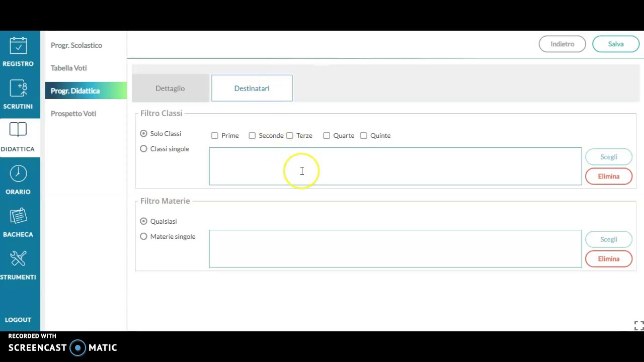
Task: Open the Scrutini section icon
Action: pyautogui.click(x=18, y=88)
